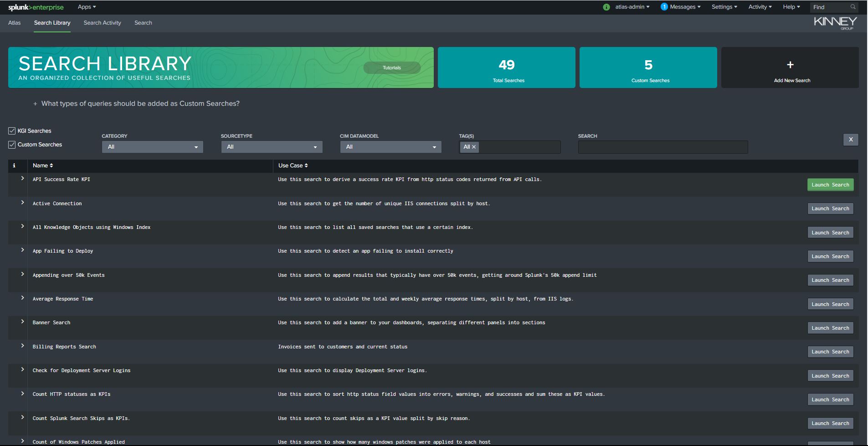The height and width of the screenshot is (446, 868).
Task: Click the magnifier icon in the Find bar
Action: tap(852, 7)
